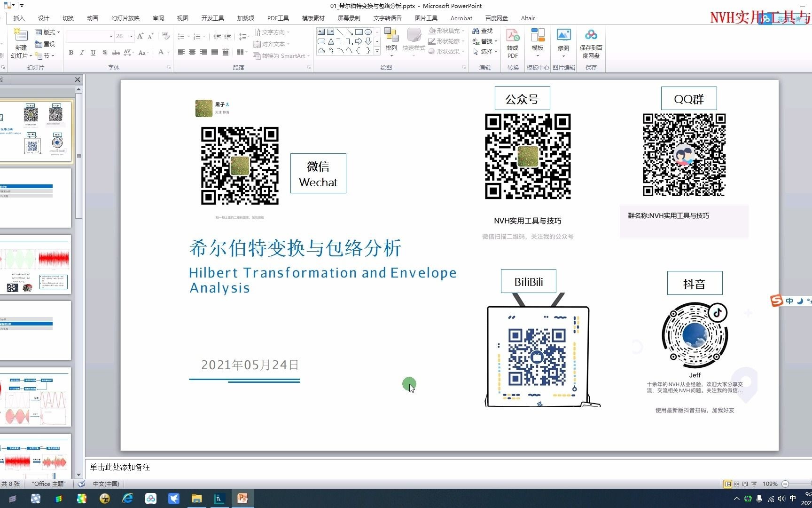Click 转换为 SmartArt button
This screenshot has height=508, width=812.
pos(281,56)
